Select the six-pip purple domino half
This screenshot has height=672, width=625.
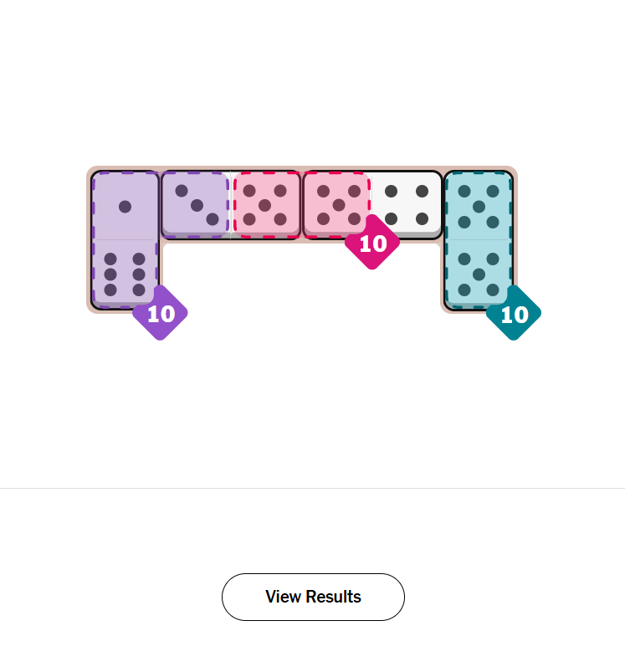coord(125,274)
